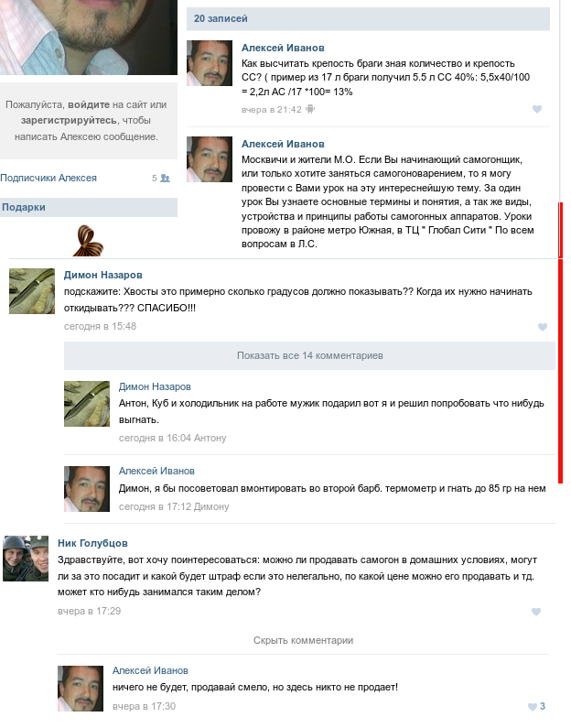
Task: Click the сегодня в 17:12 Димону reply timestamp
Action: [174, 506]
